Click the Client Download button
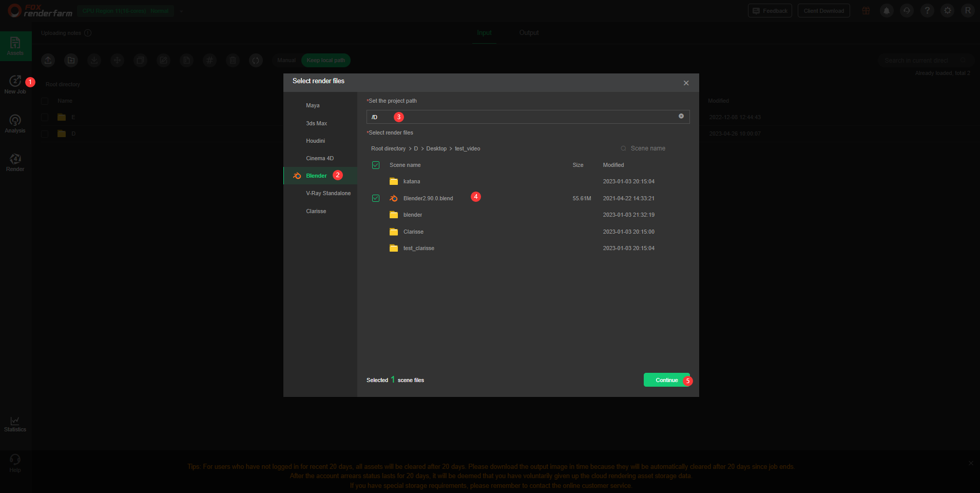The image size is (980, 493). (x=824, y=11)
